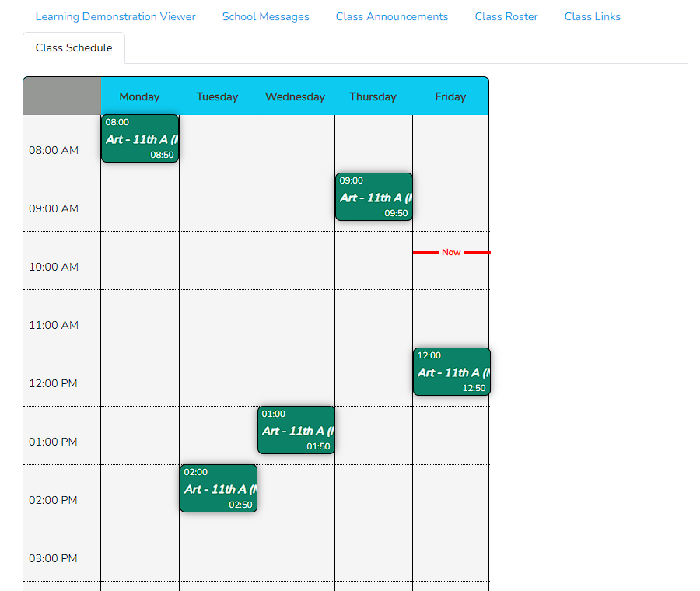Screen dimensions: 700x591
Task: Click the Friday column header
Action: pos(450,96)
